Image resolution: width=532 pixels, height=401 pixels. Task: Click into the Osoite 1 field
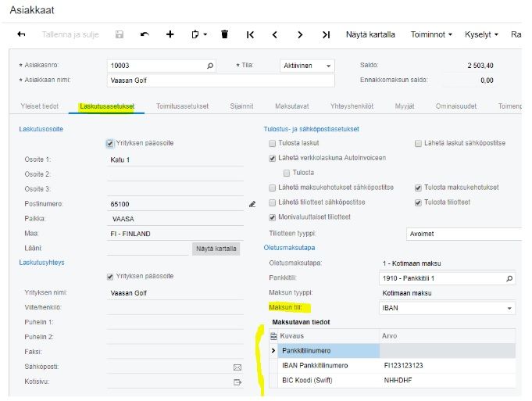click(x=176, y=159)
